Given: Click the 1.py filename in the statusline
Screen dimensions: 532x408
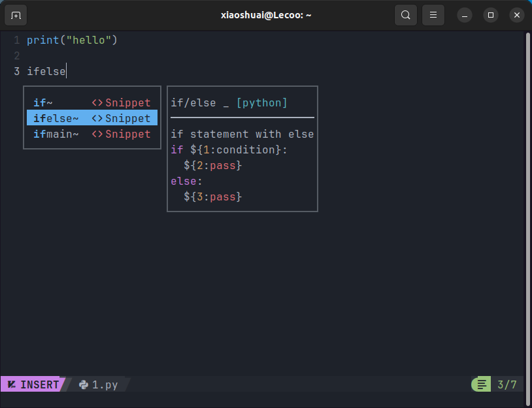Looking at the screenshot, I should point(105,384).
